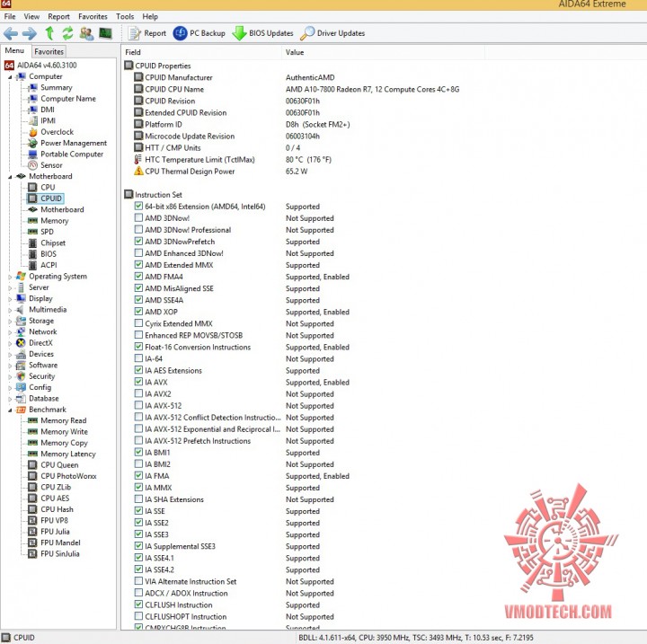Toggle 64-bit x86 Extension checkbox
This screenshot has height=644, width=647.
click(x=138, y=206)
